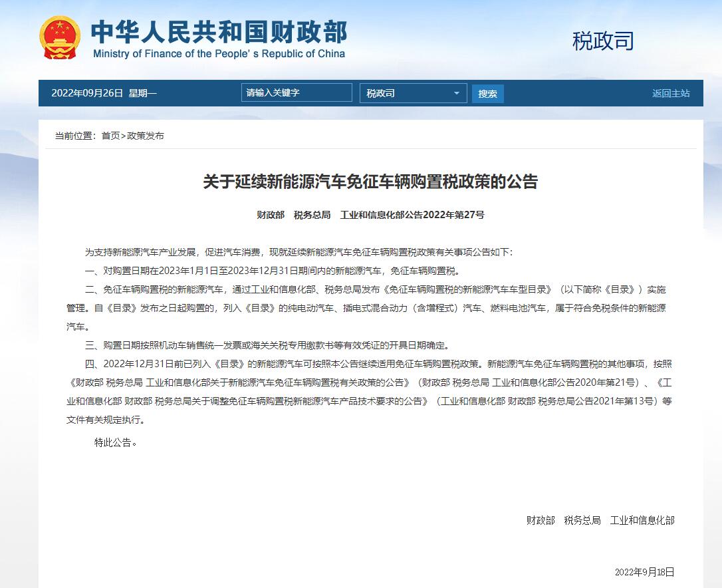The image size is (722, 588).
Task: Click the article title about 新能源汽车免征车辆购置税
Action: coord(370,182)
